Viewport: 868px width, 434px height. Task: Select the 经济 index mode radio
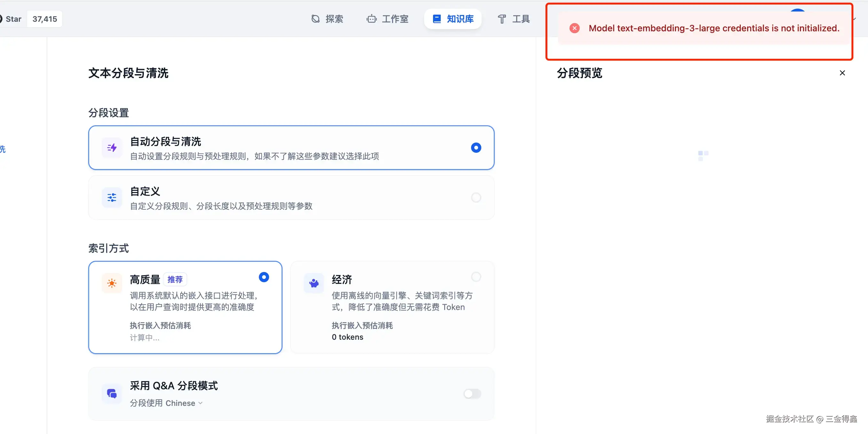tap(476, 277)
